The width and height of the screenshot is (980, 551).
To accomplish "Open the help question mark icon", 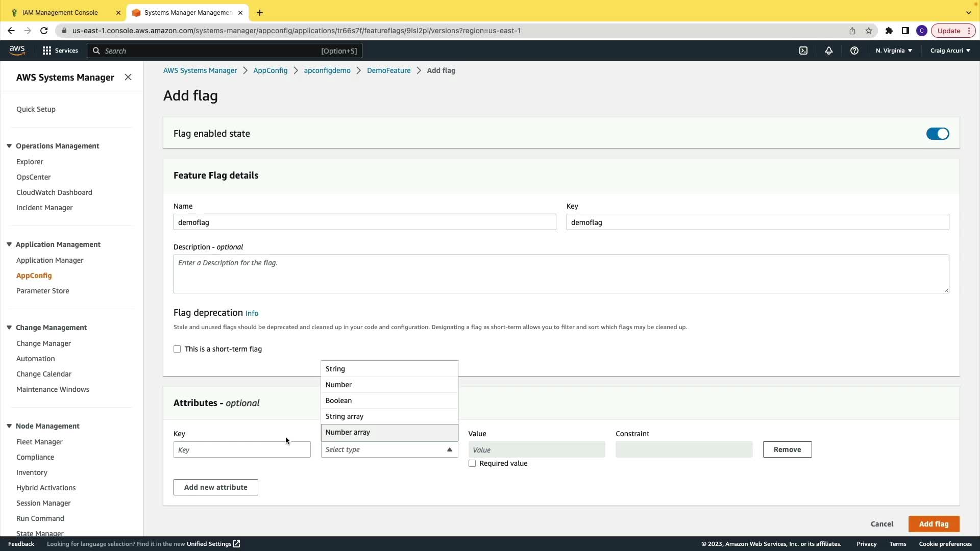I will click(x=854, y=51).
